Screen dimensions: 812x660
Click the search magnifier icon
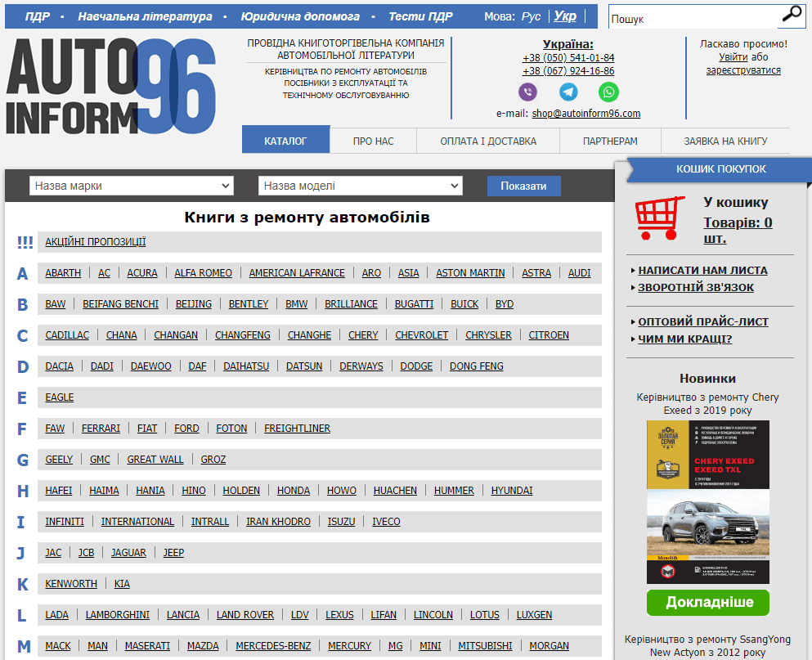pyautogui.click(x=791, y=15)
